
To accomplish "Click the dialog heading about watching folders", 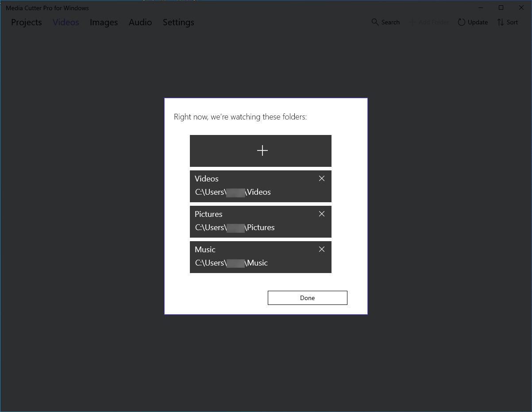I will pos(240,117).
